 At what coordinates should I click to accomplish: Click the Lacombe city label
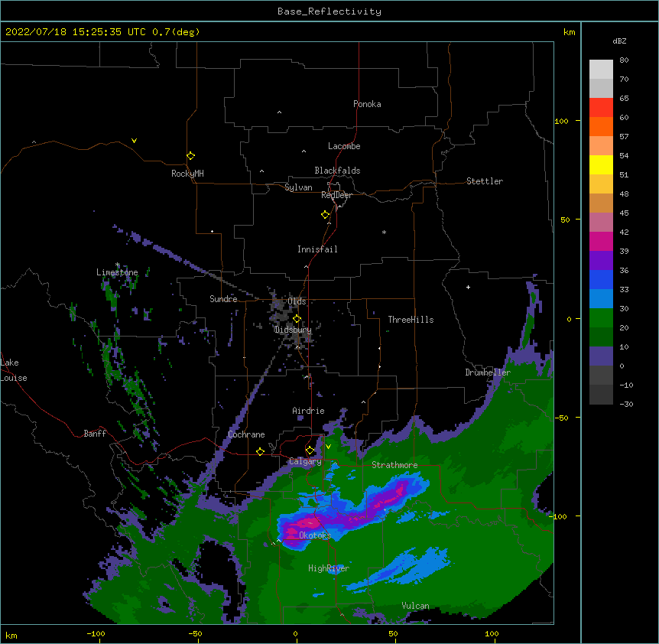coord(344,146)
